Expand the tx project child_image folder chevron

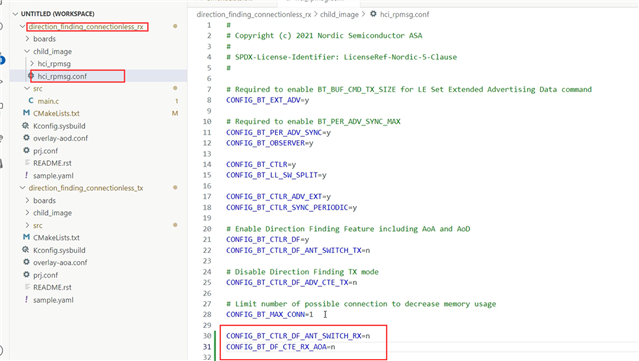pyautogui.click(x=27, y=213)
